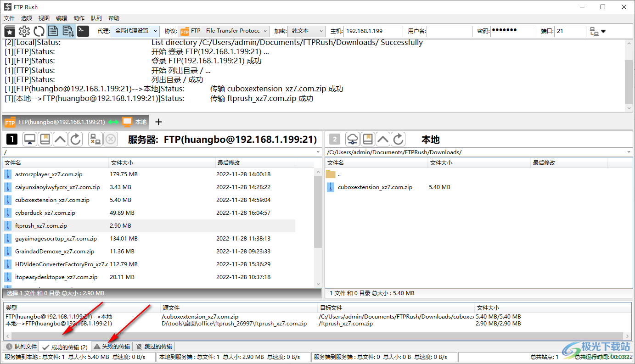Refresh the local pane directory listing
Viewport: 635px width, 364px height.
[x=398, y=140]
